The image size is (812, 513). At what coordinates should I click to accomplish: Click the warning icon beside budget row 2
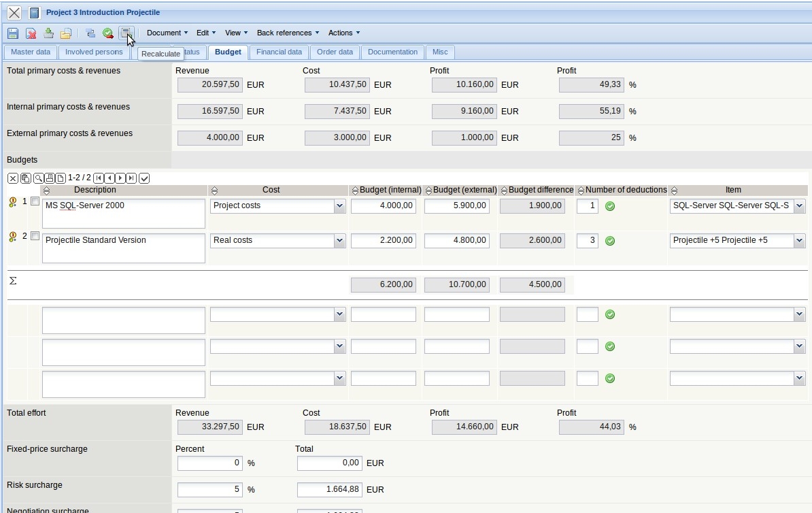(12, 236)
